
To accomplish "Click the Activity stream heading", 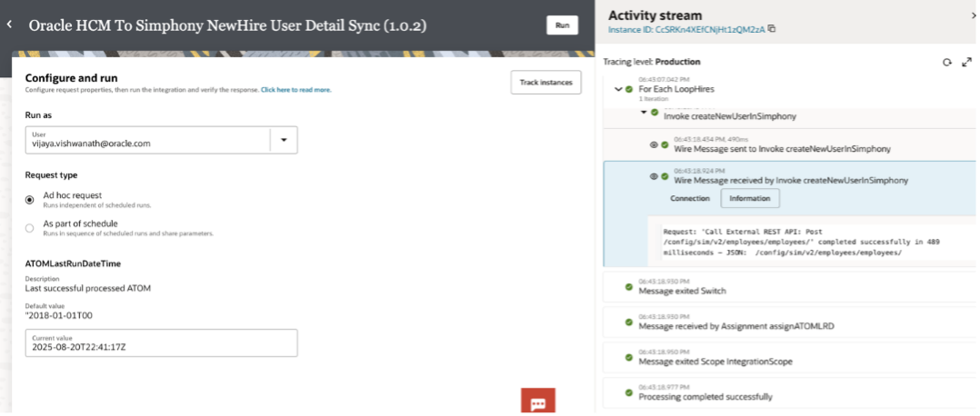I will pos(655,15).
